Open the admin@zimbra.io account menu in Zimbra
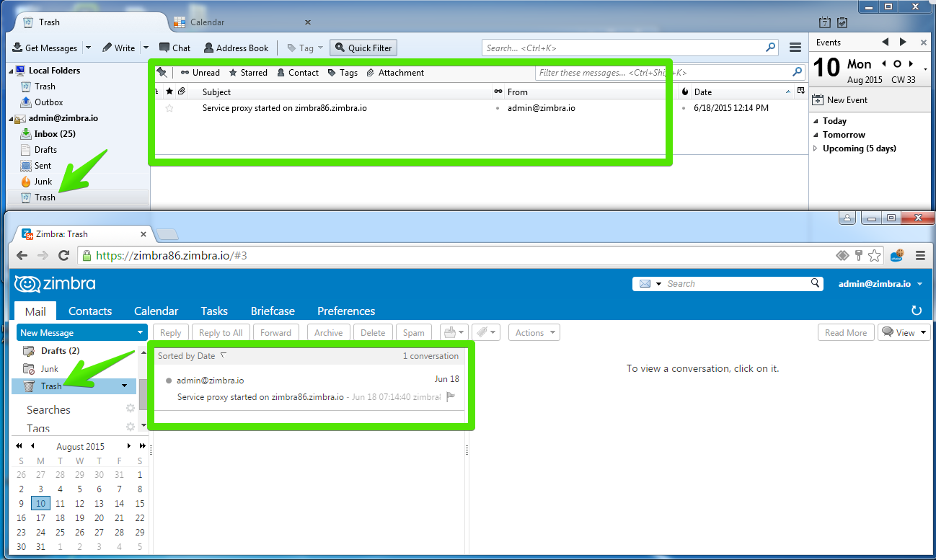This screenshot has height=560, width=936. point(880,284)
